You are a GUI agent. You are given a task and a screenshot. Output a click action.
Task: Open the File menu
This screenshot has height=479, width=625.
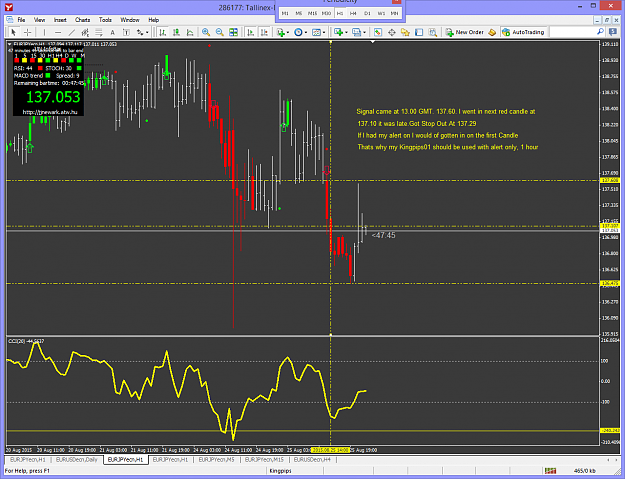coord(21,20)
